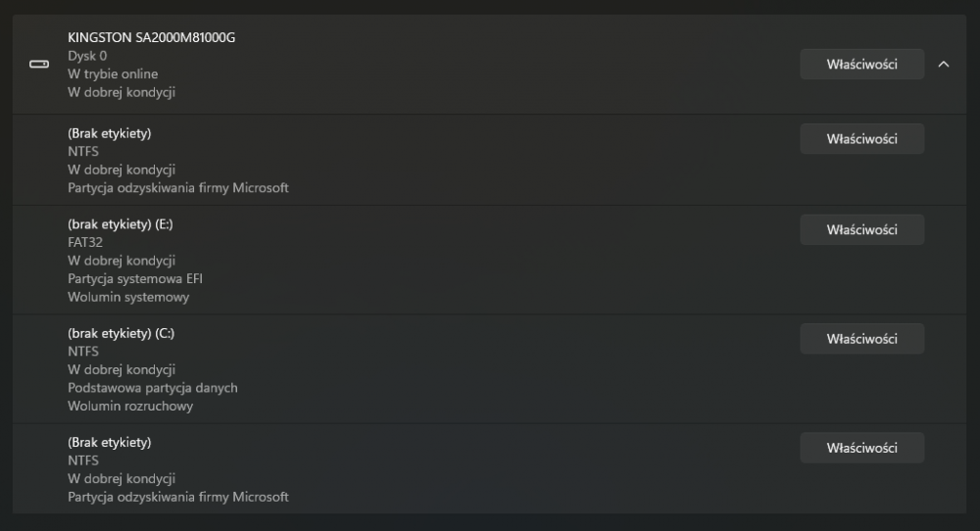Collapse the KINGSTON disk partition list

pos(944,65)
